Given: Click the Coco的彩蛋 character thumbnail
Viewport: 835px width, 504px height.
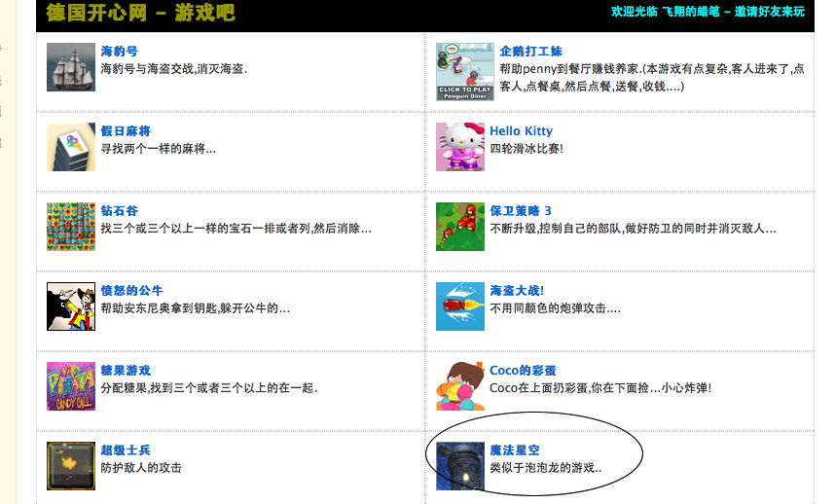Looking at the screenshot, I should [x=460, y=386].
